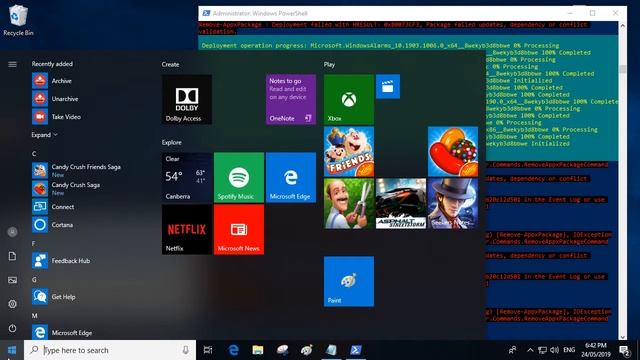Jump to letter C group header
The height and width of the screenshot is (360, 640).
click(x=34, y=153)
